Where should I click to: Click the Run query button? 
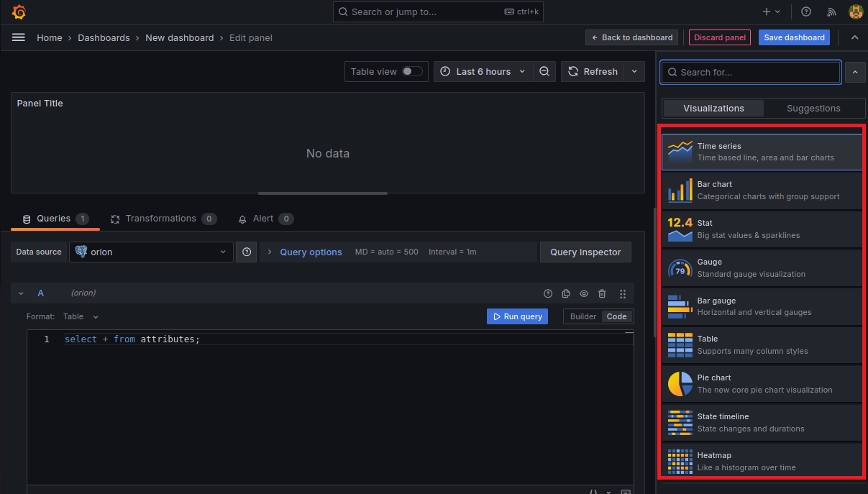click(517, 316)
